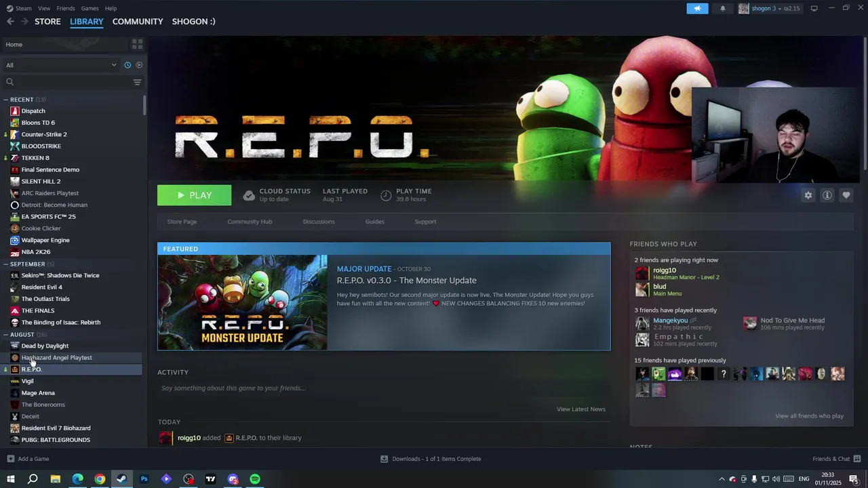The image size is (868, 488).
Task: Open friend roigg10 in Friends Who Play
Action: [x=664, y=270]
